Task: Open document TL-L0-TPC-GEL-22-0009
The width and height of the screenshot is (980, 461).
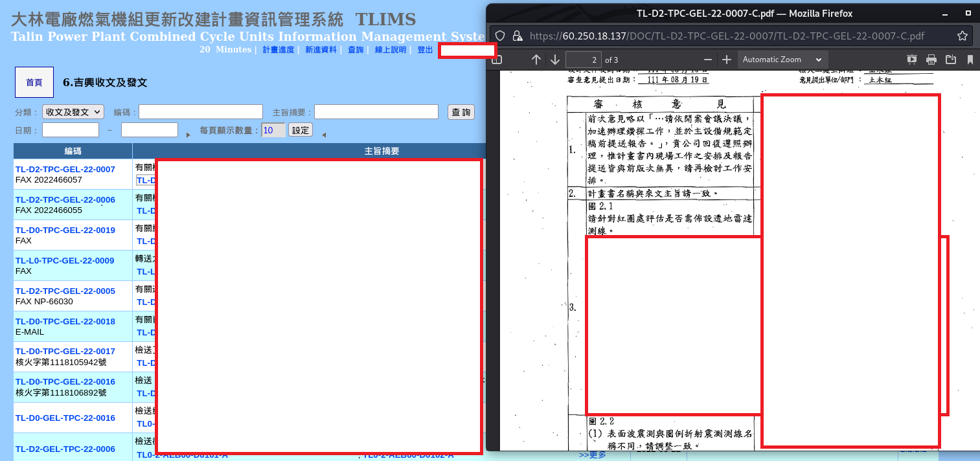Action: (x=65, y=261)
